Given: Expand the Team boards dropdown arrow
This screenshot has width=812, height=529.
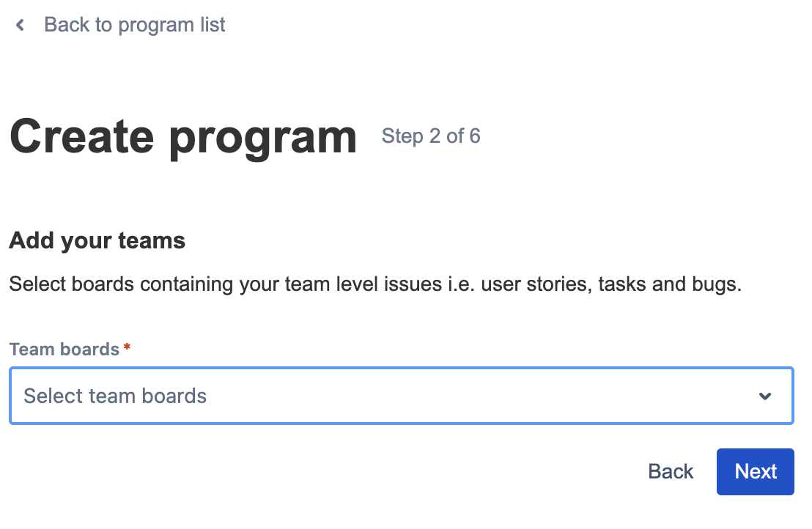Looking at the screenshot, I should (765, 396).
